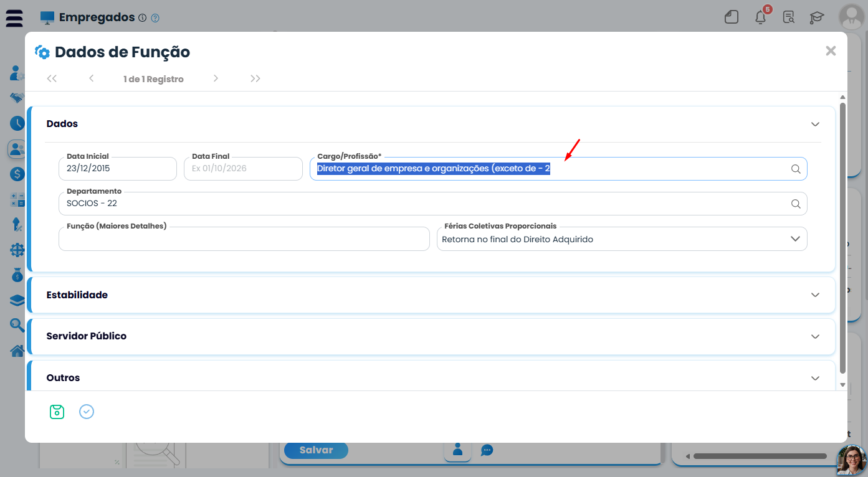The width and height of the screenshot is (868, 477).
Task: Click the circled checkmark confirm icon
Action: pyautogui.click(x=87, y=412)
